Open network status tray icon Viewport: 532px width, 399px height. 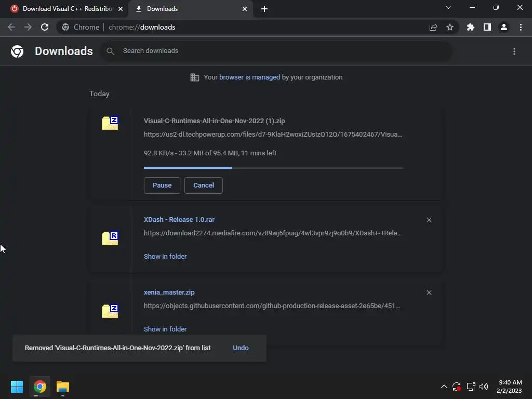[471, 387]
